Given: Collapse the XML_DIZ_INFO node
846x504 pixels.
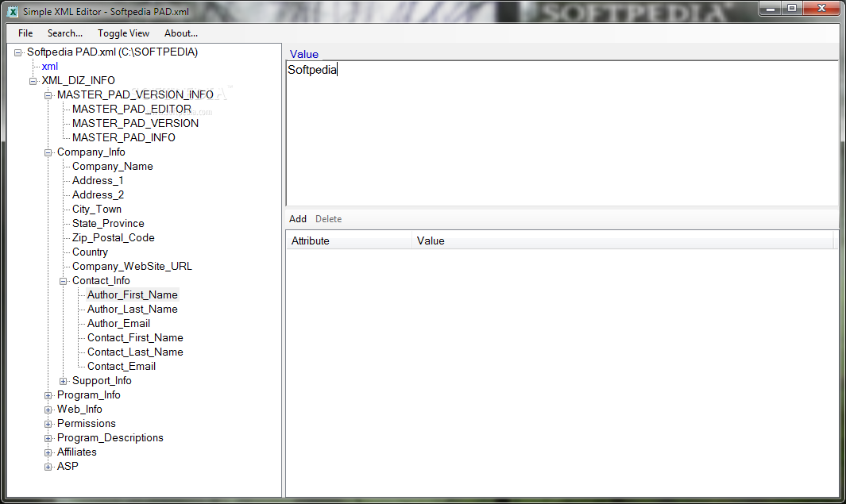Looking at the screenshot, I should [33, 82].
